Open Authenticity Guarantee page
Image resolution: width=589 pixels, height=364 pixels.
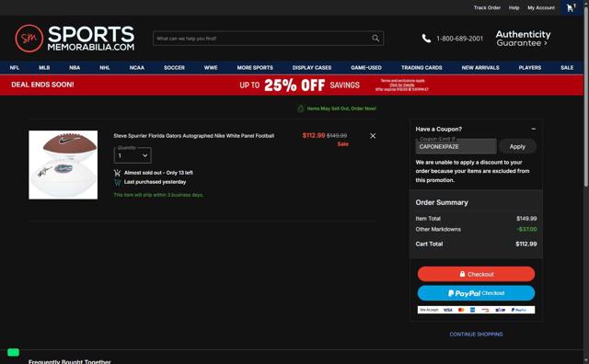click(x=523, y=39)
